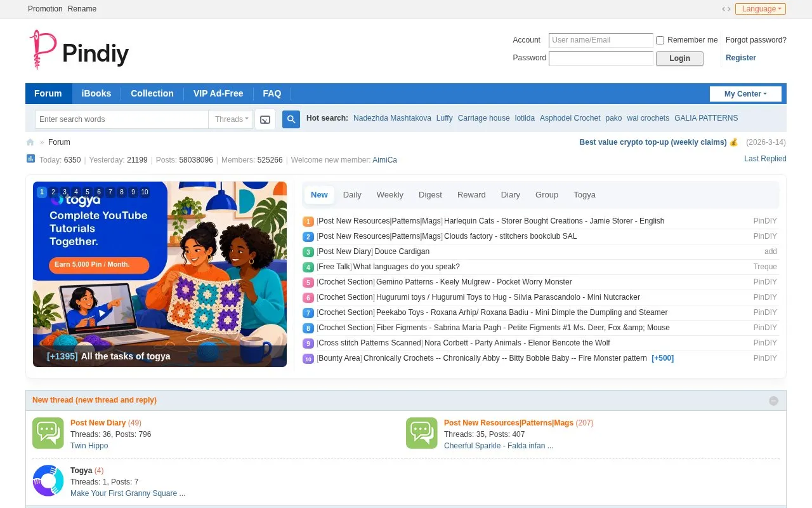Switch to the Daily tab

click(x=352, y=195)
